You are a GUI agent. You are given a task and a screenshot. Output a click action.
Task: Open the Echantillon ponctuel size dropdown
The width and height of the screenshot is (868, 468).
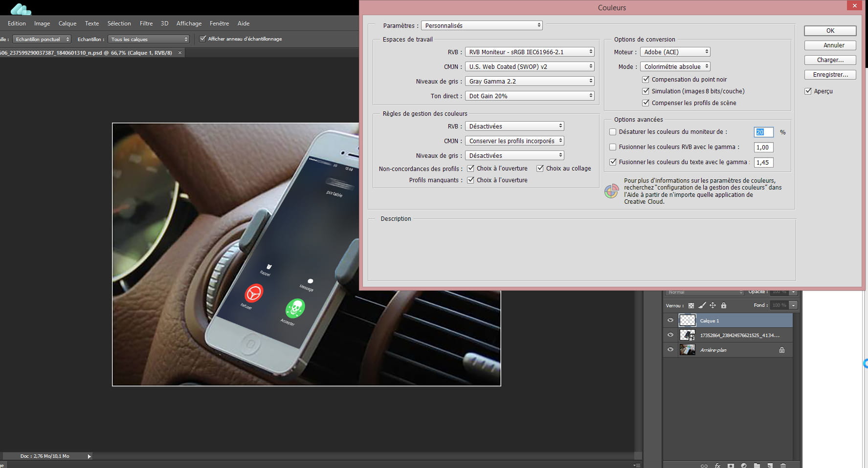click(x=42, y=39)
